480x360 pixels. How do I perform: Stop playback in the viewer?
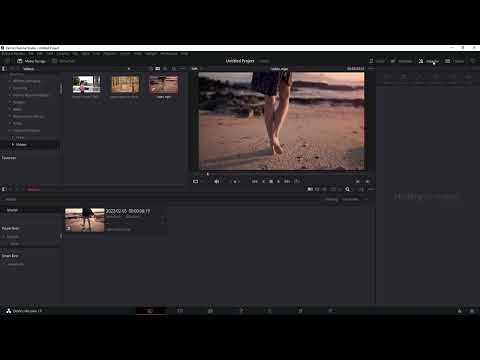coord(271,181)
